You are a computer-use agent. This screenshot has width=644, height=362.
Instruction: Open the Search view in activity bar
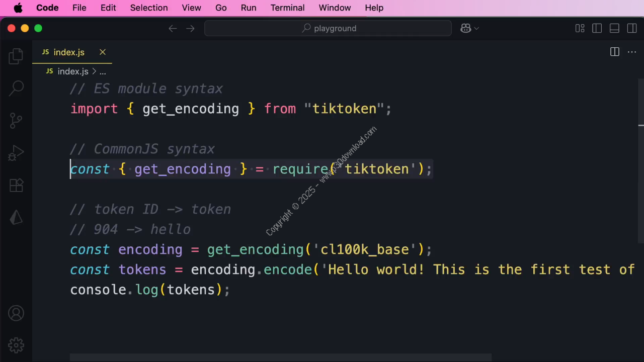pos(16,88)
